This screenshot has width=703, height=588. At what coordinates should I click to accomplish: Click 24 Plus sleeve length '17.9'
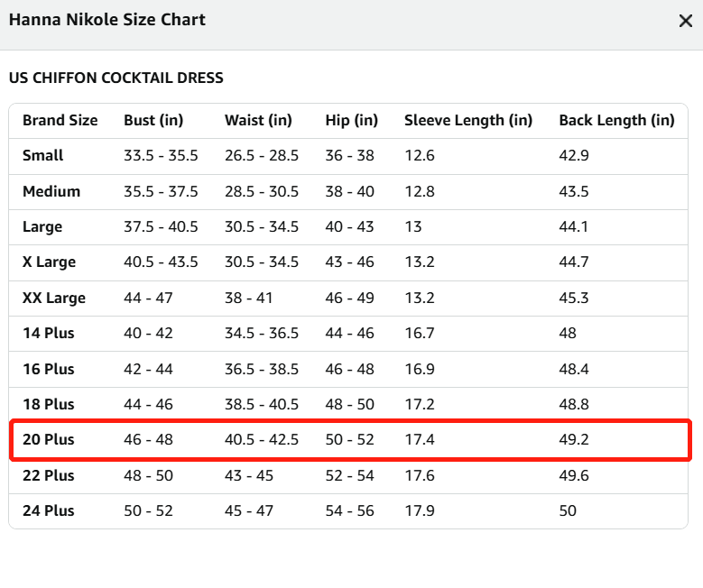pyautogui.click(x=420, y=510)
